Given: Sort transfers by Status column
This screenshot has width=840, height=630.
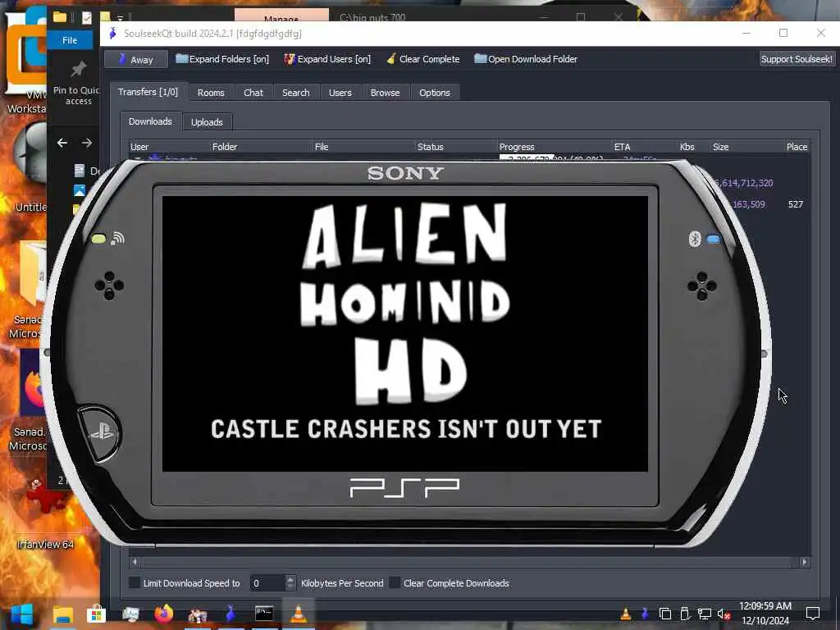Looking at the screenshot, I should (x=456, y=147).
